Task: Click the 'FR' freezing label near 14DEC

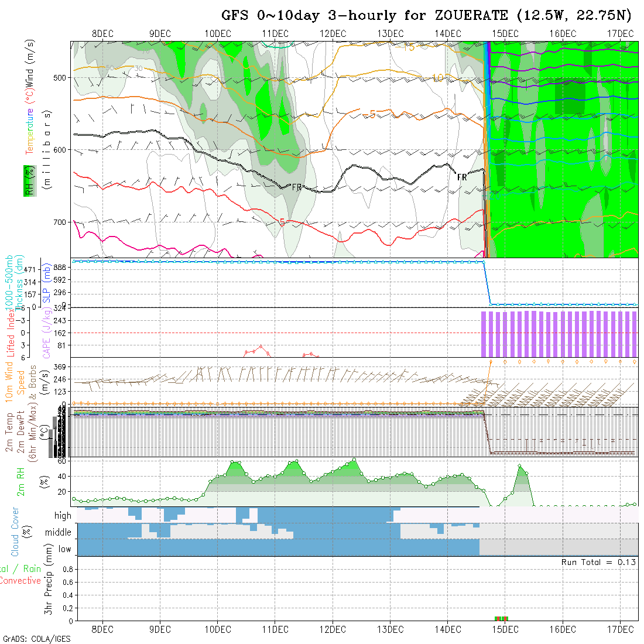Action: (462, 177)
